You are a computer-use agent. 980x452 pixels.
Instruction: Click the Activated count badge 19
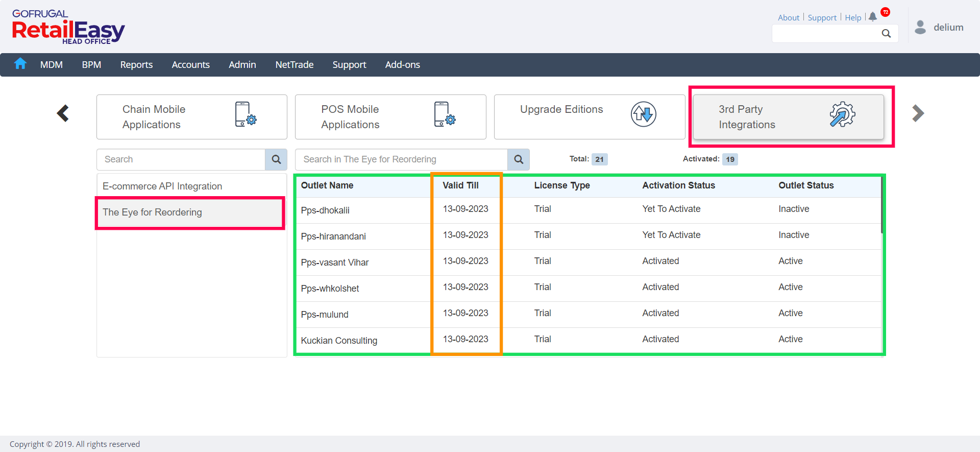coord(730,159)
